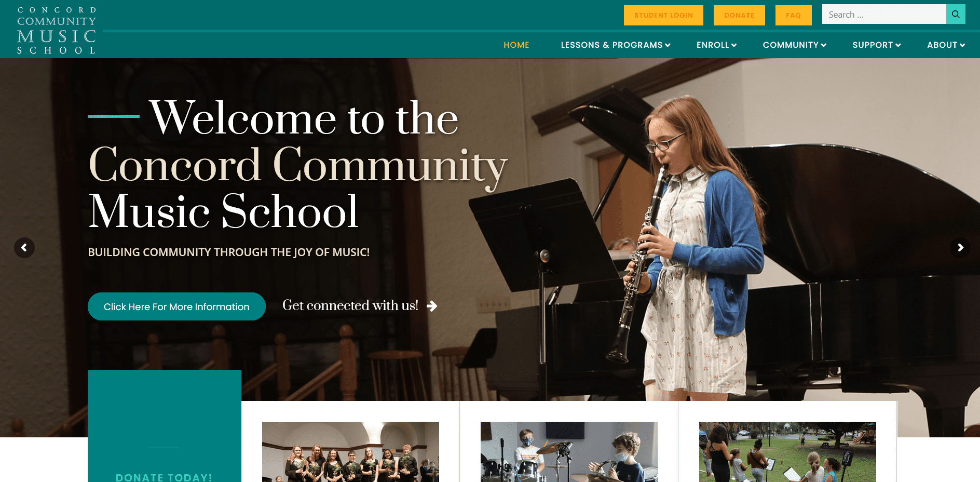Screen dimensions: 980x482
Task: Click the yellow Donate button
Action: [x=739, y=15]
